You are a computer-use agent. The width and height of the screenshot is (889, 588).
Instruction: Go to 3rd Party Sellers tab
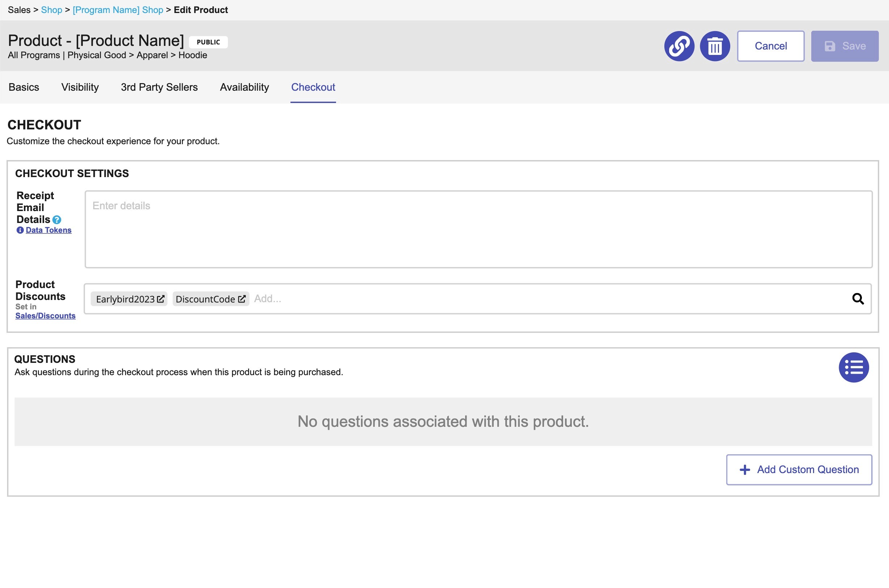click(159, 87)
